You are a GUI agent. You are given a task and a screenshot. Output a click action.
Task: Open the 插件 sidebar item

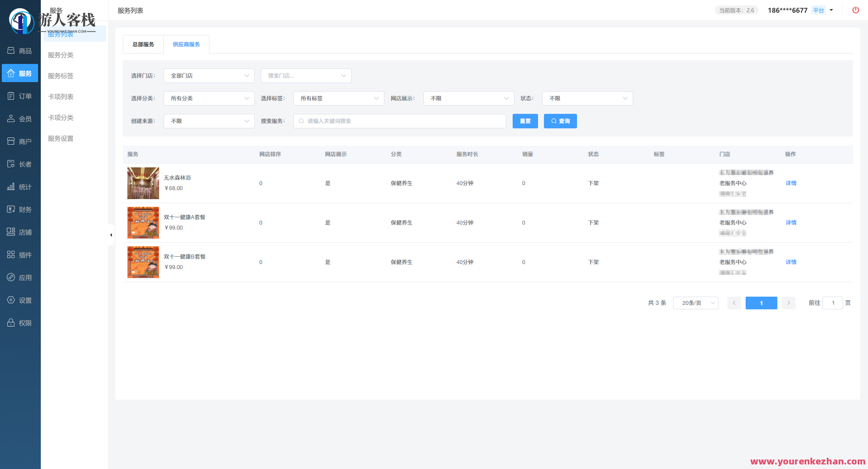[x=20, y=255]
